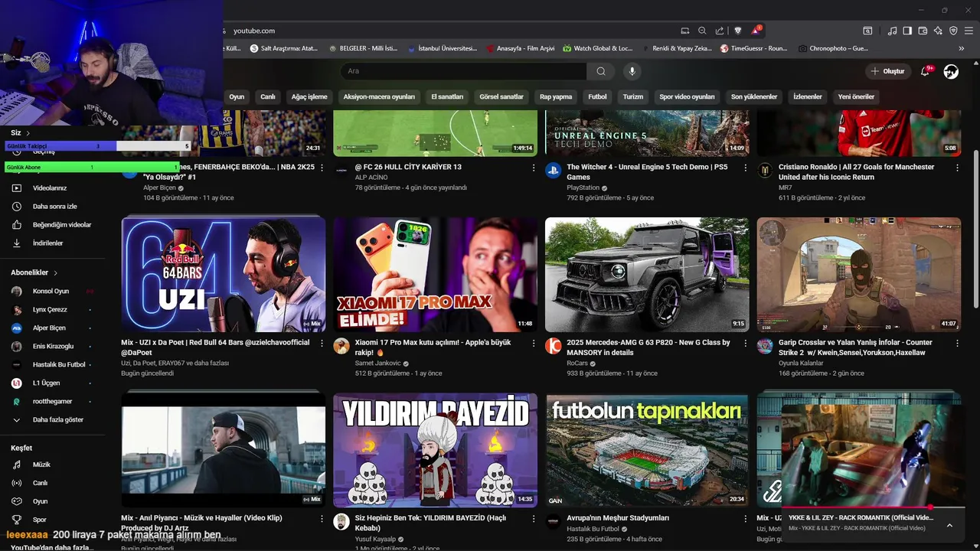This screenshot has width=980, height=551.
Task: Open more options for YILDIRIM BAYEZİD video
Action: click(x=534, y=519)
